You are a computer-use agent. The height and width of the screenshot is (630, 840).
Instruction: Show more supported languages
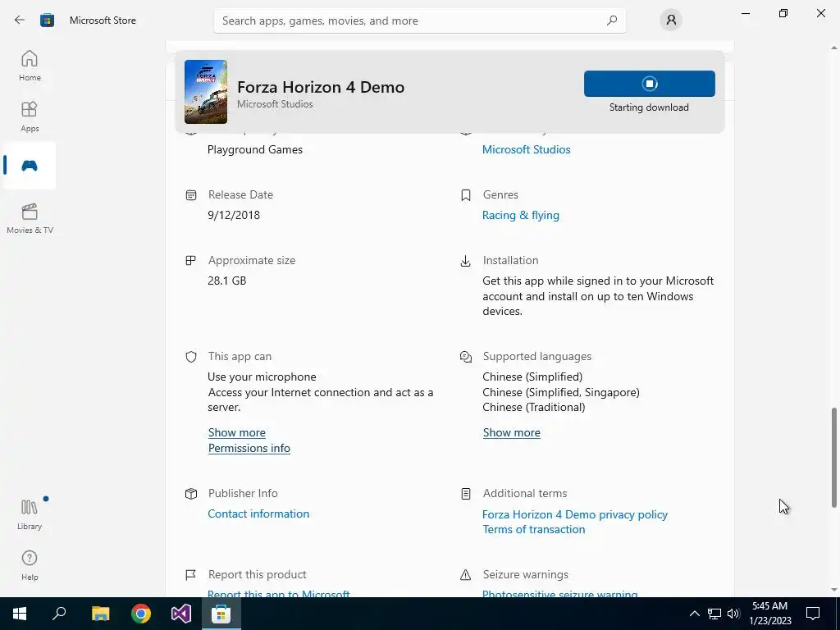(x=512, y=432)
